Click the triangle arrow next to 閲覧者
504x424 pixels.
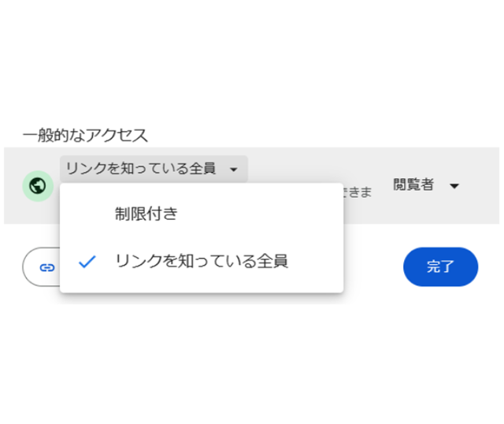point(454,187)
